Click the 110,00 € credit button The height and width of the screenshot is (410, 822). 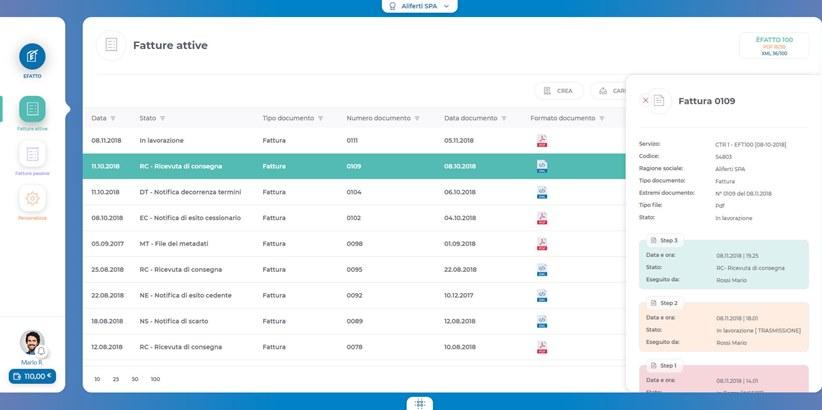pos(32,377)
